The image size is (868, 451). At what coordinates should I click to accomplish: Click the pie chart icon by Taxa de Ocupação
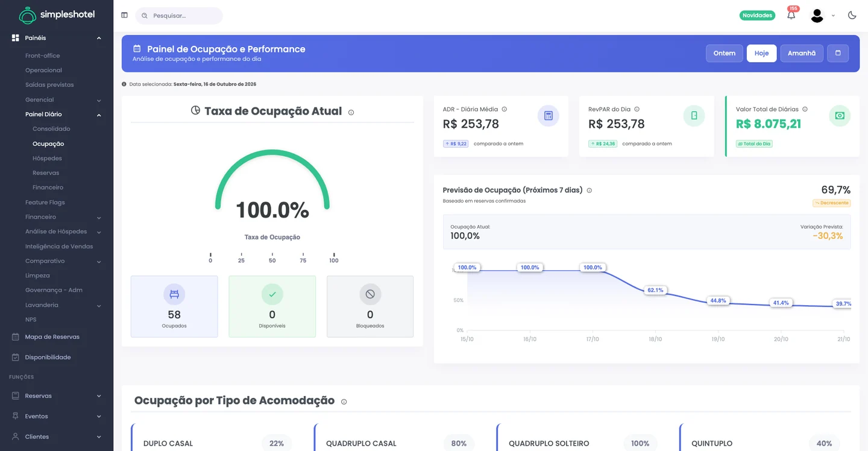tap(195, 110)
